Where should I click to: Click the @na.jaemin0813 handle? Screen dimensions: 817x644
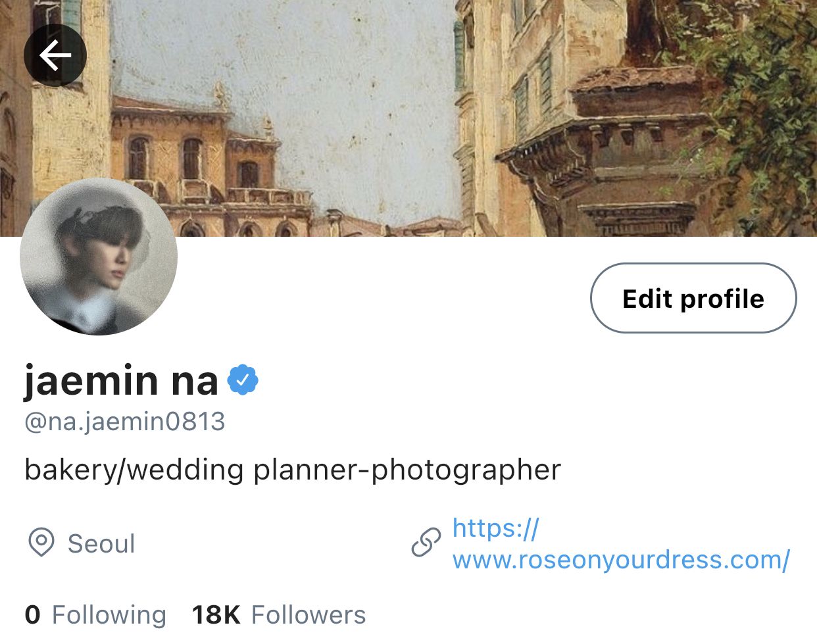pos(125,422)
